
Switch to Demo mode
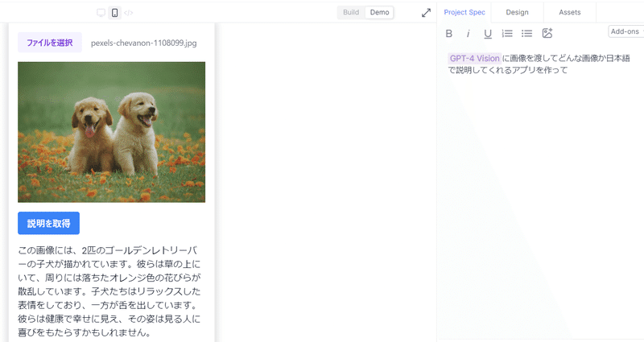pos(379,13)
